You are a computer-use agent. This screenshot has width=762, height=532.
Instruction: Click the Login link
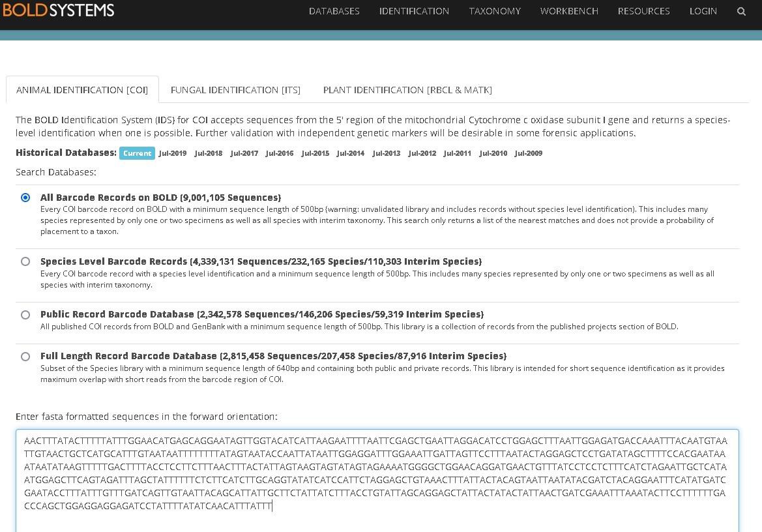click(x=703, y=11)
